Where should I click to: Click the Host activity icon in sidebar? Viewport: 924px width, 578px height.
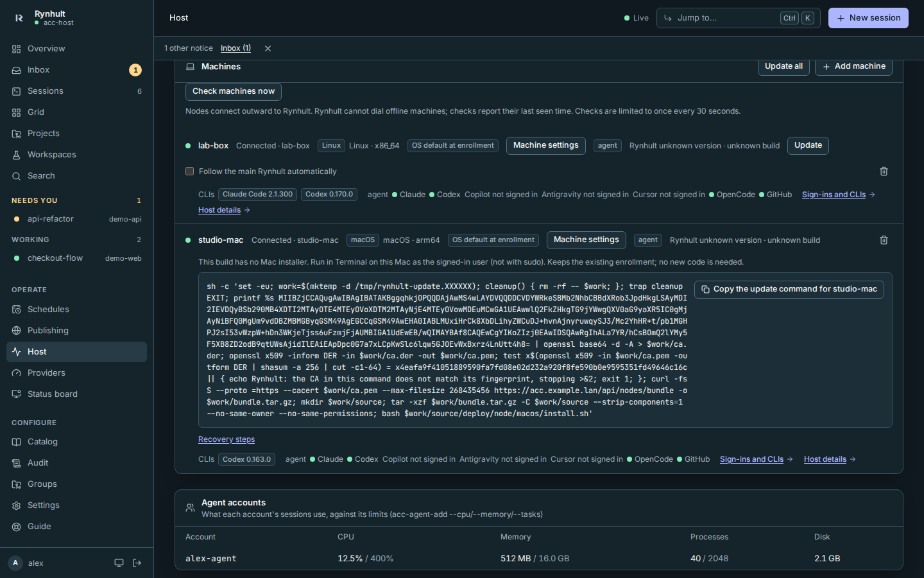pos(17,352)
